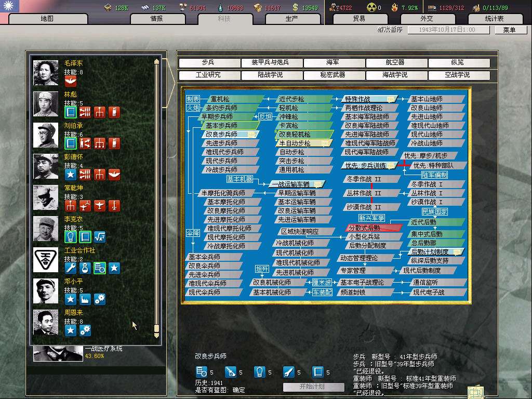Screen dimensions: 532x399
Task: Click Lin Biao's green-bordered book specialty icon
Action: 71,112
